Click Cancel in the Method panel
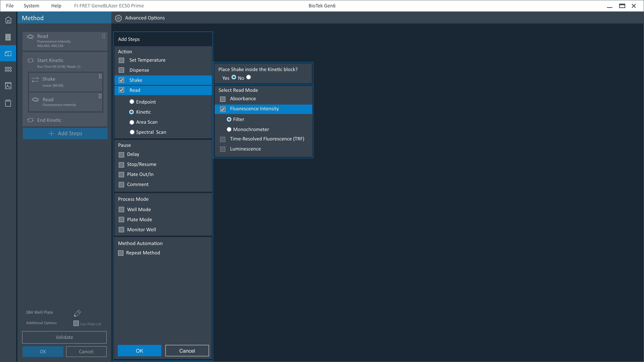The height and width of the screenshot is (362, 644). point(86,351)
